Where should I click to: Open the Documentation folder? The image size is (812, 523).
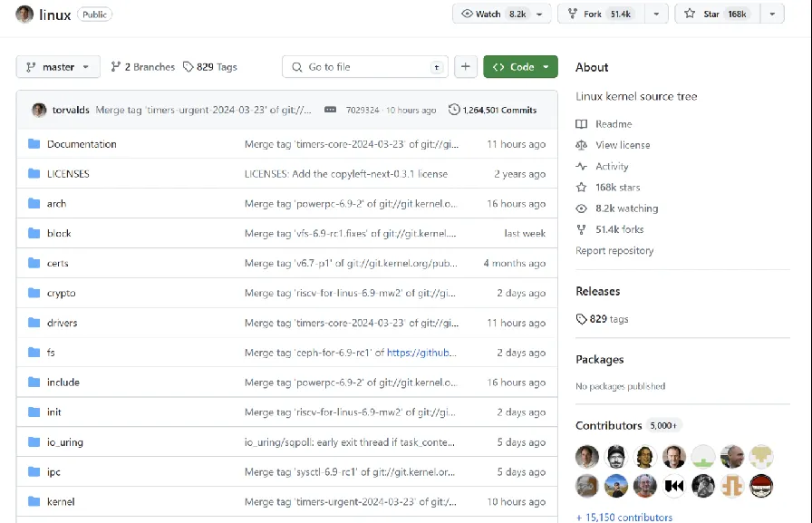82,144
